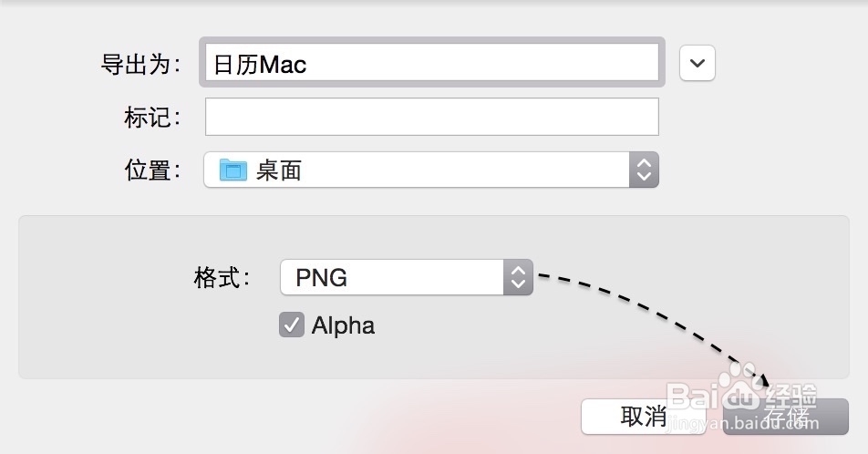Click the 导出为 filename text field

[430, 64]
